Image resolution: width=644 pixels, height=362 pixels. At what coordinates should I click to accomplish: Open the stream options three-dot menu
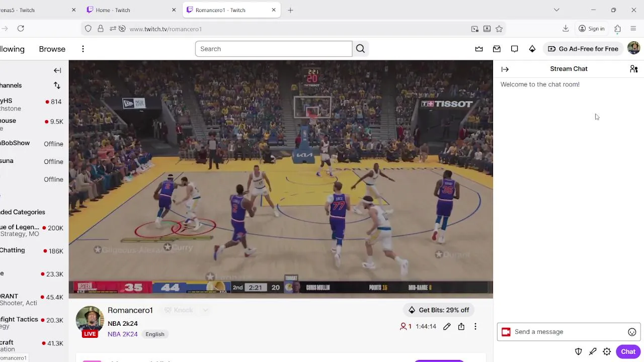(x=475, y=327)
